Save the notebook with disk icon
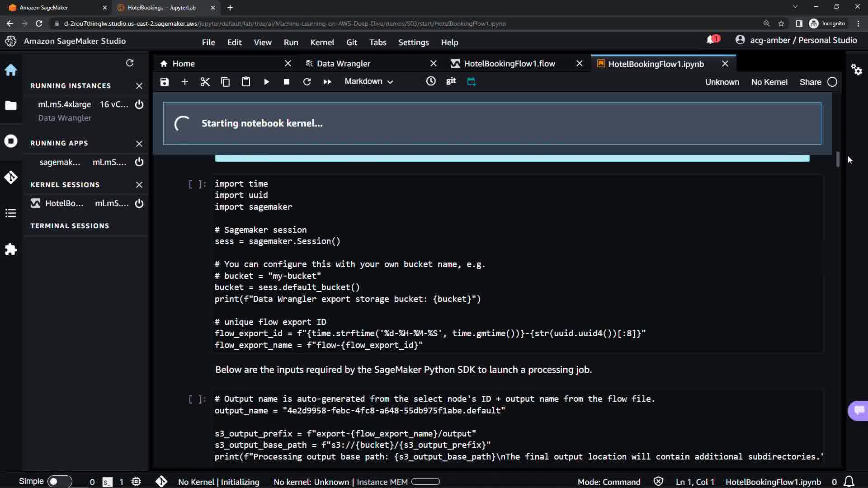The image size is (868, 488). click(165, 82)
